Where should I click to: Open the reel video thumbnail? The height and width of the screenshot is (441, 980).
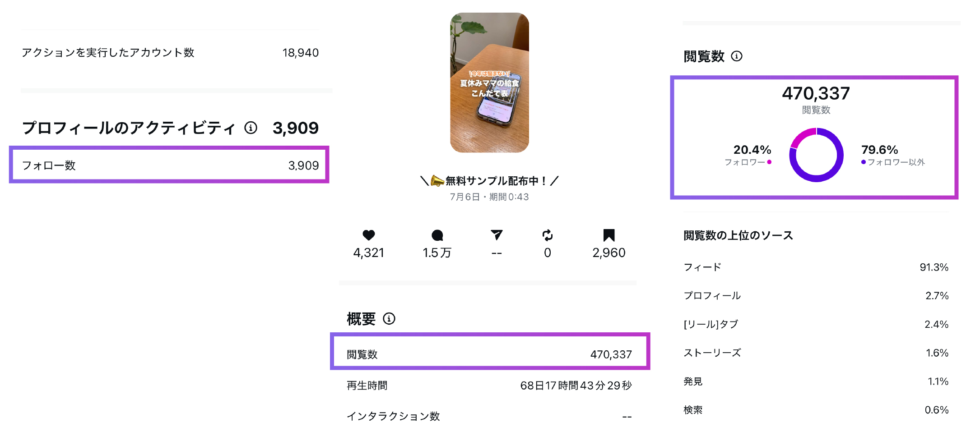[x=489, y=83]
